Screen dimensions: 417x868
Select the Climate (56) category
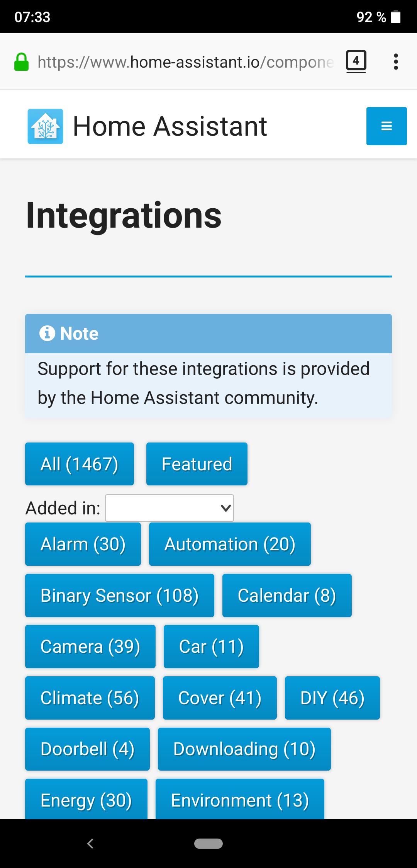(90, 698)
